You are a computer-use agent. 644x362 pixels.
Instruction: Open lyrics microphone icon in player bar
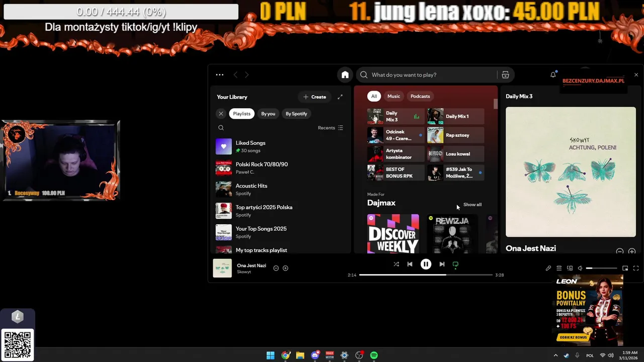[548, 268]
